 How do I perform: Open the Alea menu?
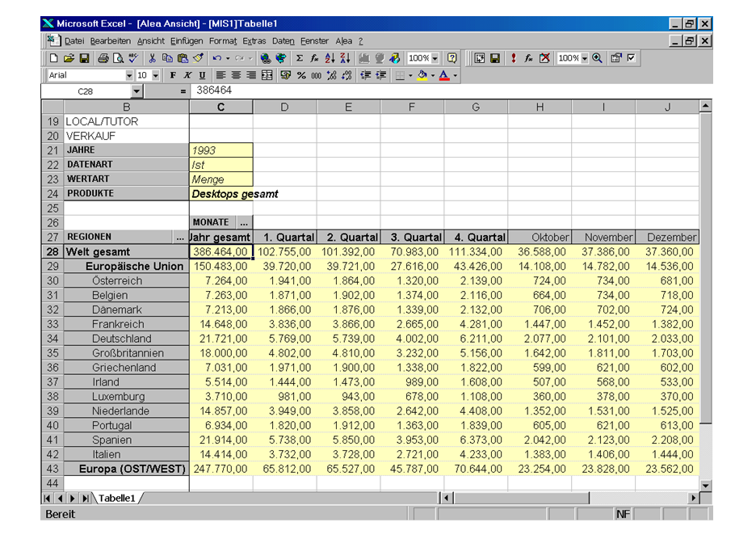tap(344, 40)
